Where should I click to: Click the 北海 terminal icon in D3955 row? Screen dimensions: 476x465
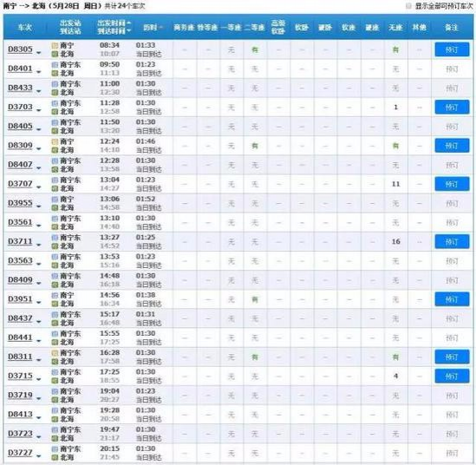[55, 207]
